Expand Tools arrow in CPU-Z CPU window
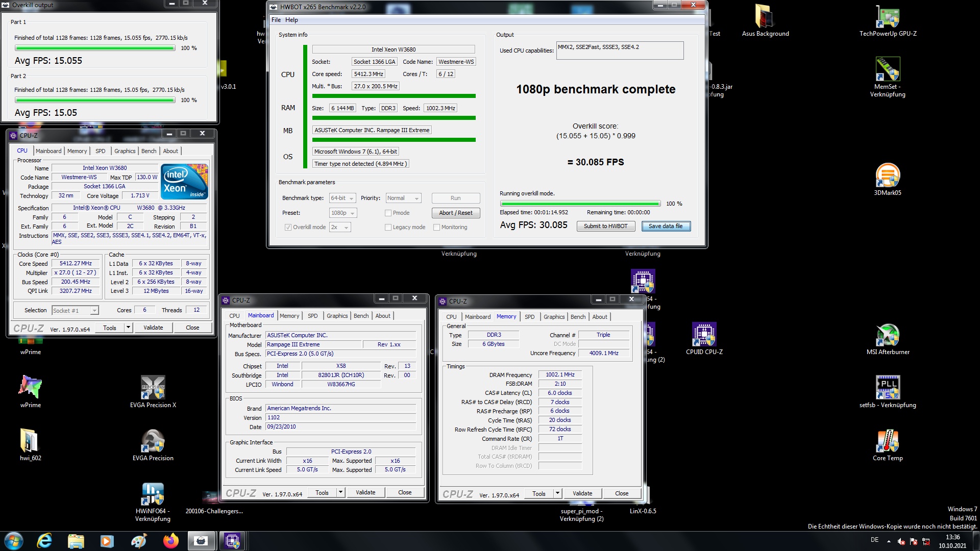The width and height of the screenshot is (980, 551). pyautogui.click(x=128, y=328)
